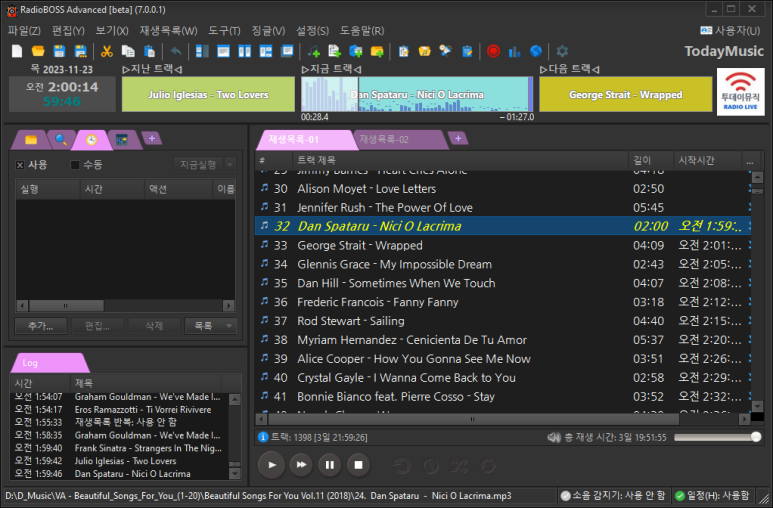Open the 지금실행 dropdown arrow

click(x=230, y=165)
